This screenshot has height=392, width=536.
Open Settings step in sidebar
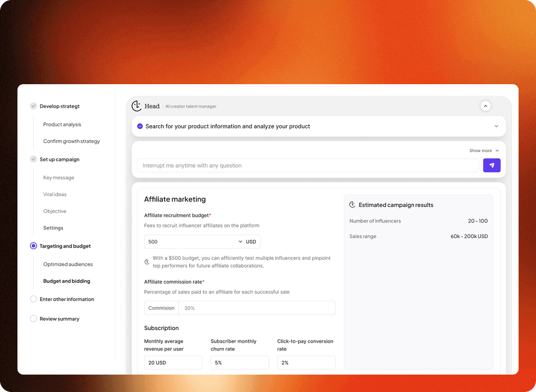point(53,228)
